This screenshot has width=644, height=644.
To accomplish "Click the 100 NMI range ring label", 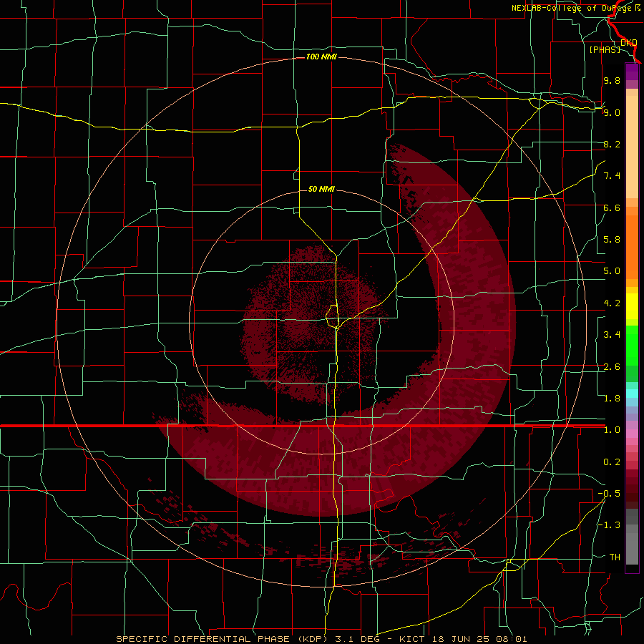I will [321, 57].
